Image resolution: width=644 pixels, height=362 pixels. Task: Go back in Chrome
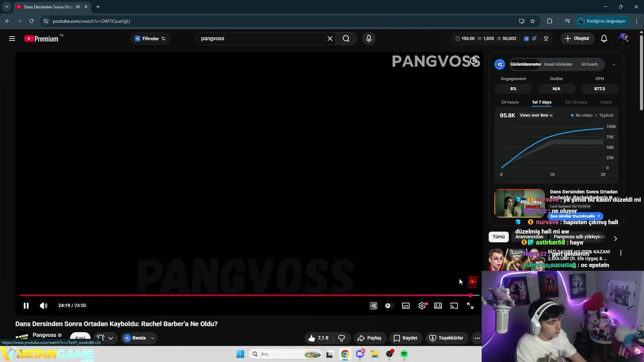pyautogui.click(x=7, y=21)
